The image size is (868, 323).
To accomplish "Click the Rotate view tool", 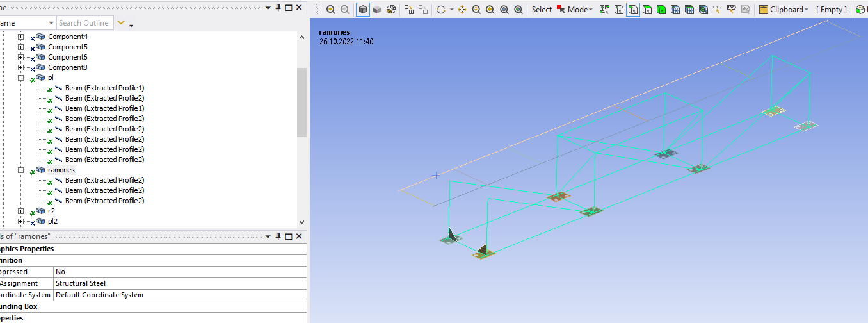I will point(440,10).
